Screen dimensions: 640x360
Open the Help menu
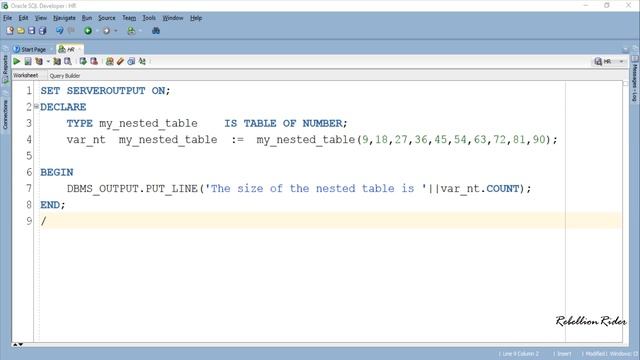click(x=196, y=18)
